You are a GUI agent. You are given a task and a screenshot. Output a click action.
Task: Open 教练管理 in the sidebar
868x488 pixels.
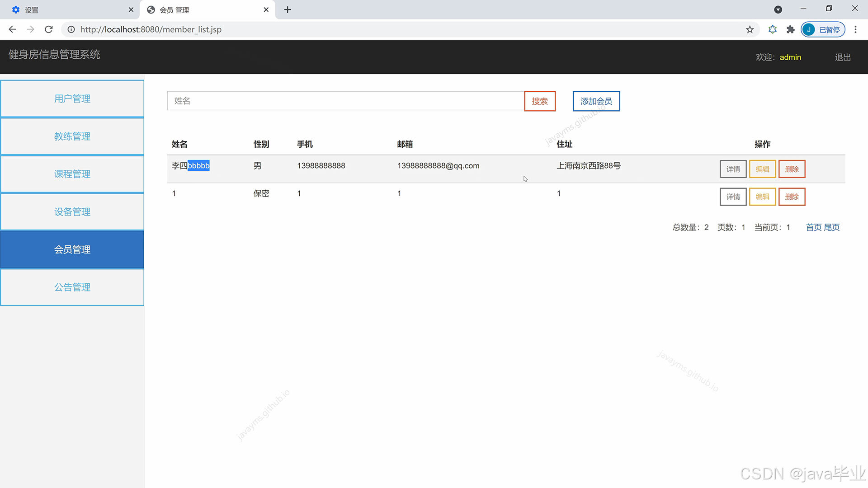click(x=72, y=136)
